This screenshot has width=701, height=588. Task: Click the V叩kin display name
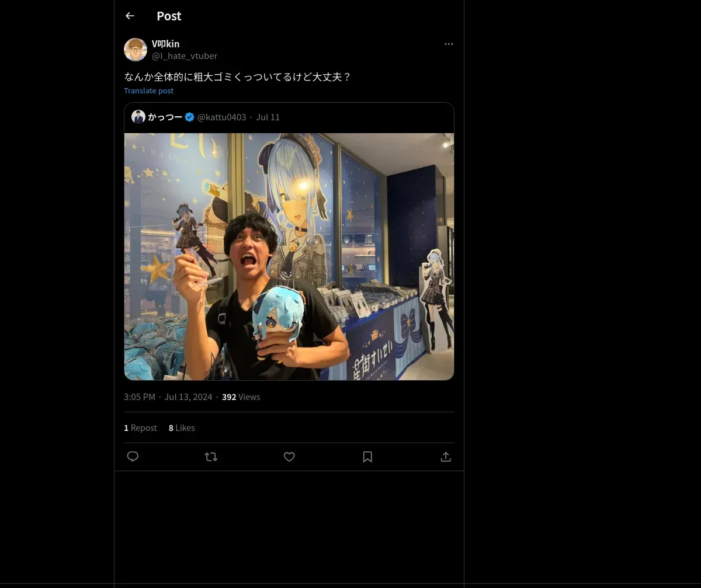tap(165, 44)
